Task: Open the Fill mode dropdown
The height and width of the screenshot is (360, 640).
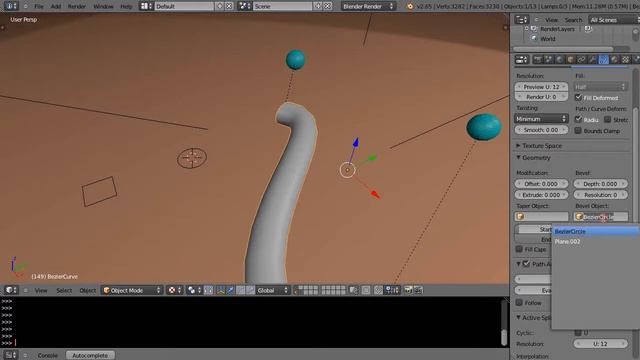Action: (x=600, y=87)
